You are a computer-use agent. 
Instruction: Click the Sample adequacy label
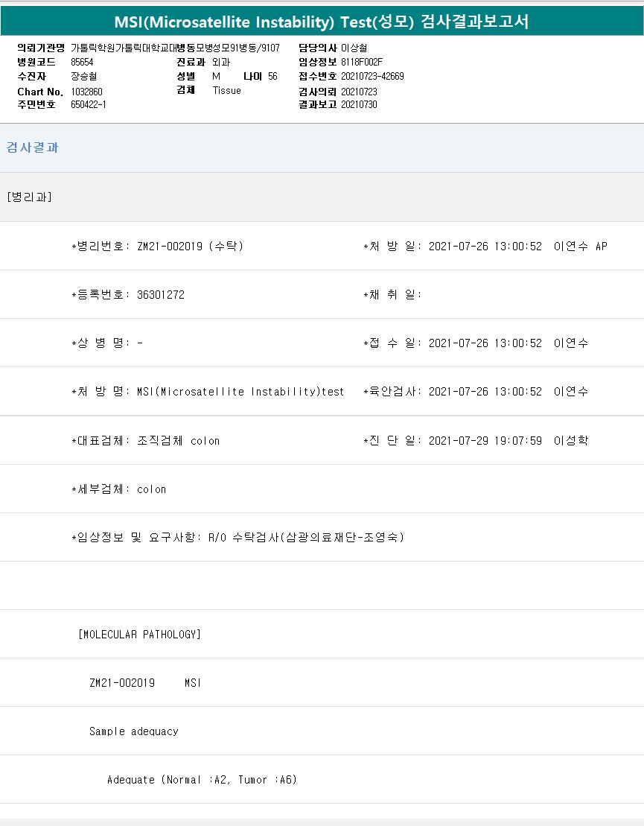(134, 731)
